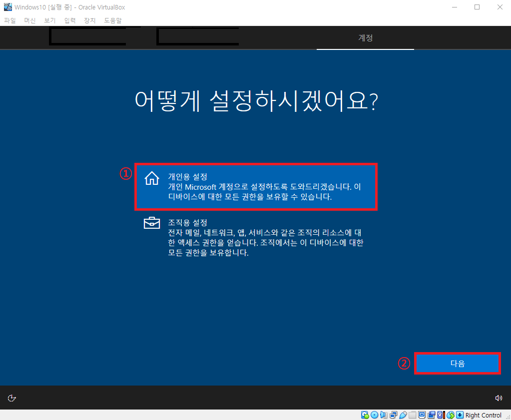Click the CPU virtualization status icon
Viewport: 511px width, 420px height.
pos(441,415)
